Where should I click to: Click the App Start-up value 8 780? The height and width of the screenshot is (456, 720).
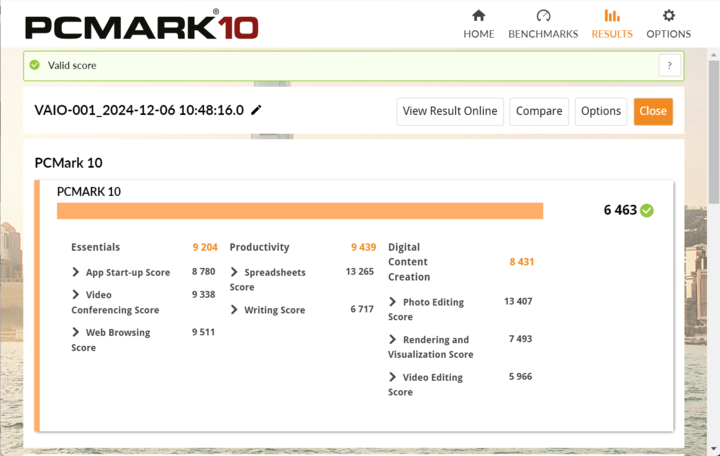(x=203, y=271)
